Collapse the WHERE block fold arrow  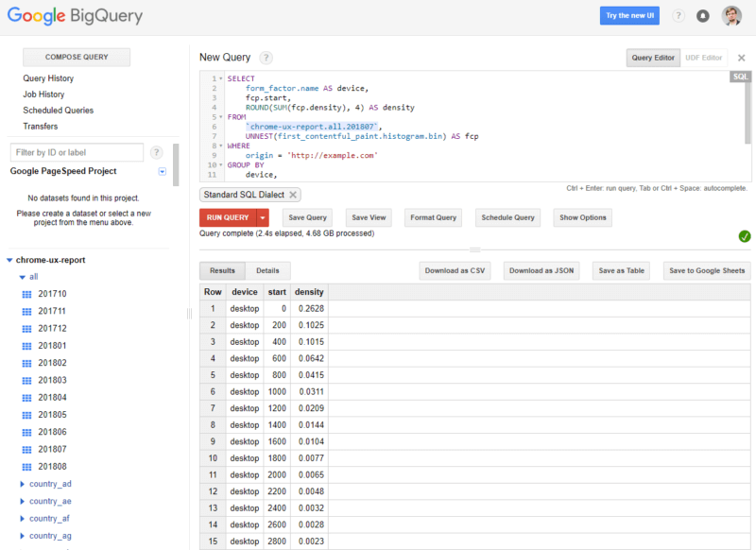221,146
